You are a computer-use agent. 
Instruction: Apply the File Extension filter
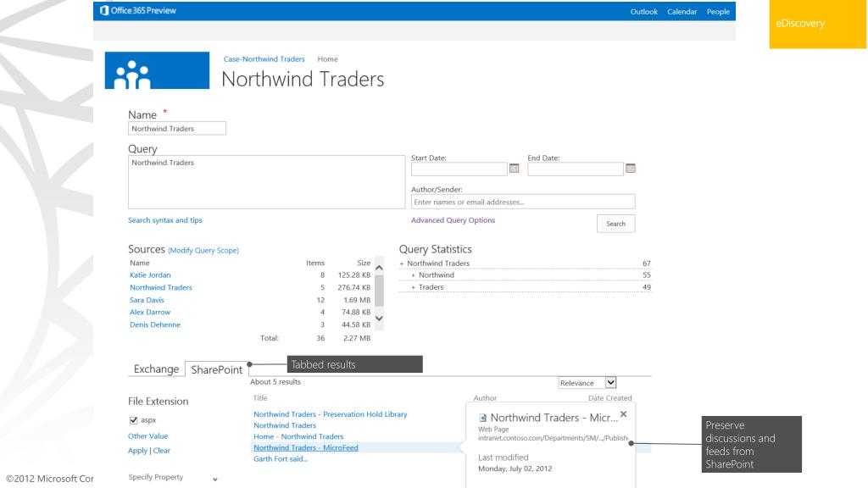138,451
